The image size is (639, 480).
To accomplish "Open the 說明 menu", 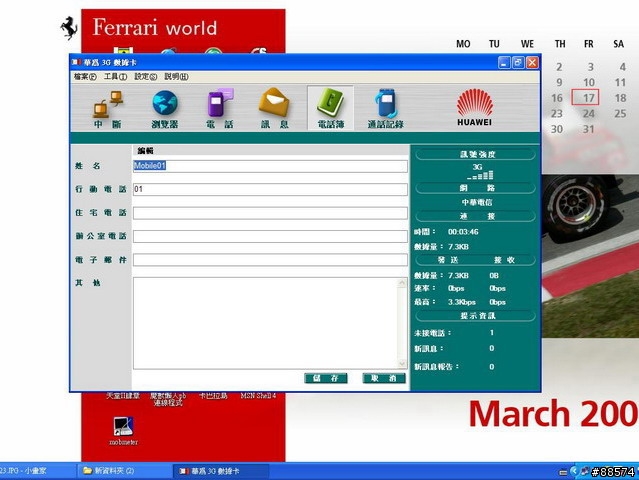I will pos(176,77).
